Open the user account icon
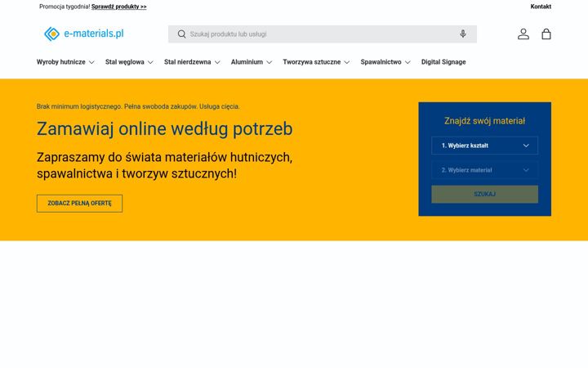Screen dimensions: 588x368 coord(523,34)
